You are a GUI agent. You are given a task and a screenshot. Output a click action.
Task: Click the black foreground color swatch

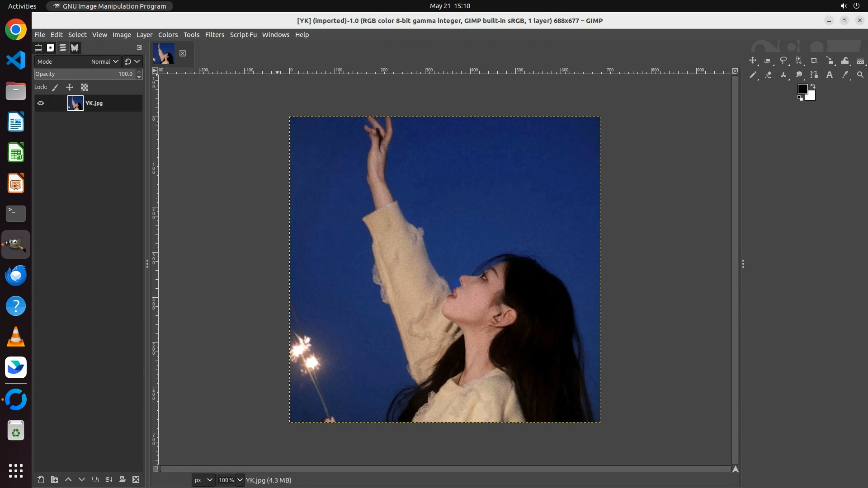802,89
